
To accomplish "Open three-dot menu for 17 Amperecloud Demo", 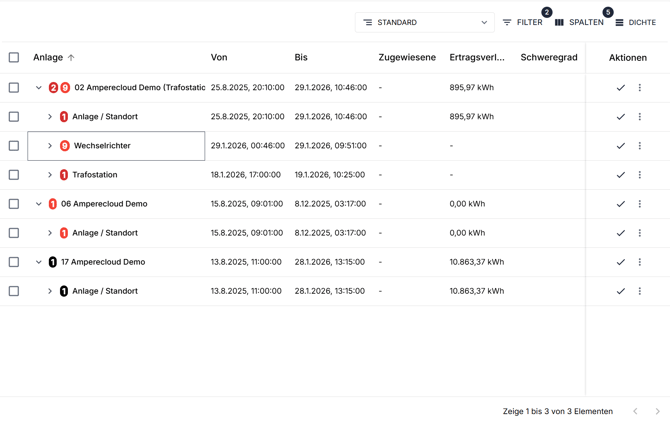I will tap(640, 262).
